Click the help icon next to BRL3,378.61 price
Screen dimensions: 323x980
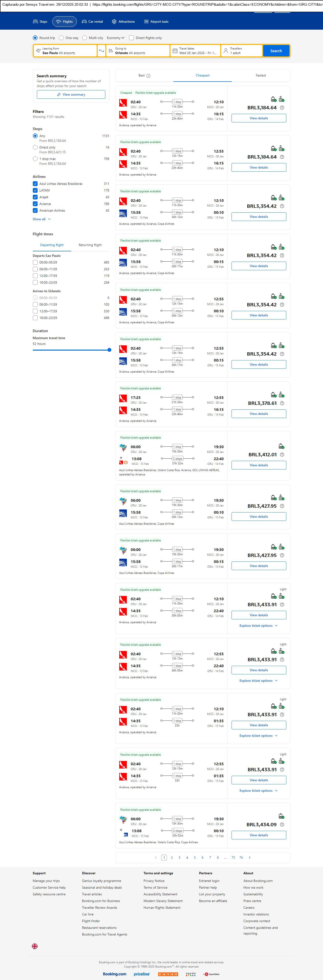coord(282,403)
